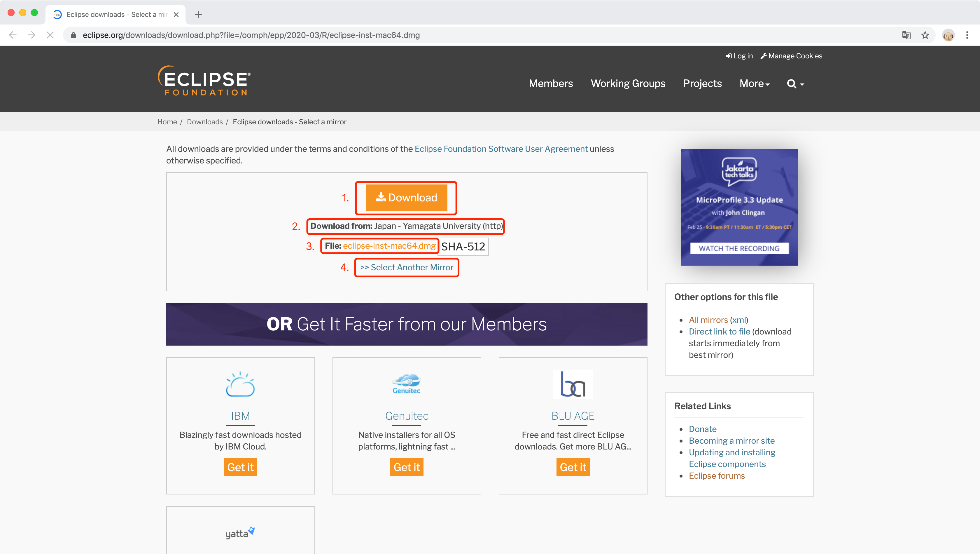Click the IBM title link
The height and width of the screenshot is (554, 980).
240,416
